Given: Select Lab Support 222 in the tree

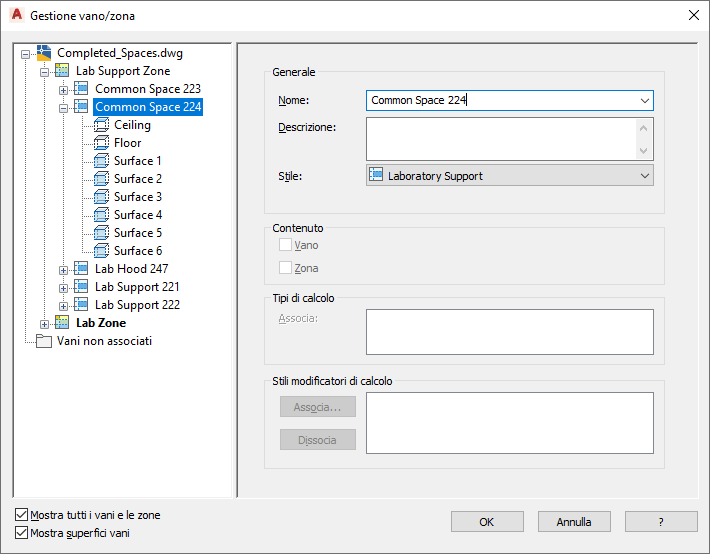Looking at the screenshot, I should (x=137, y=304).
